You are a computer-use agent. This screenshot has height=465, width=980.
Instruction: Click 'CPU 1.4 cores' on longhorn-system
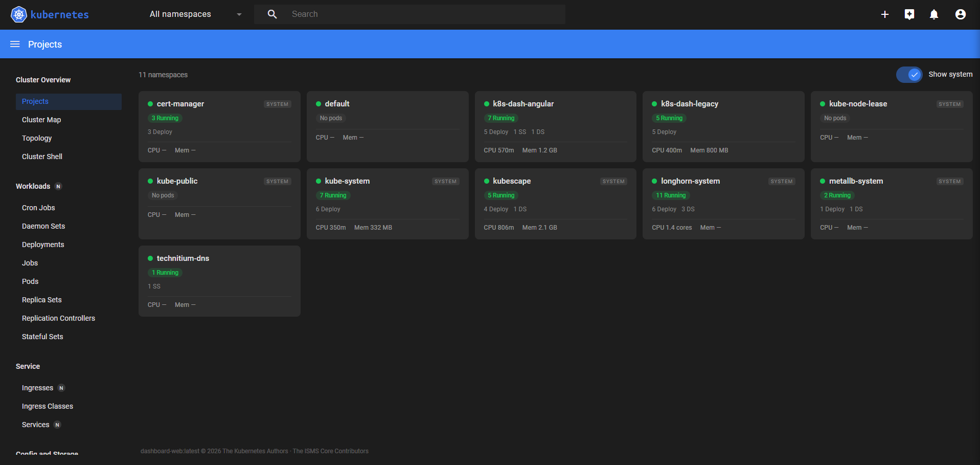[672, 228]
